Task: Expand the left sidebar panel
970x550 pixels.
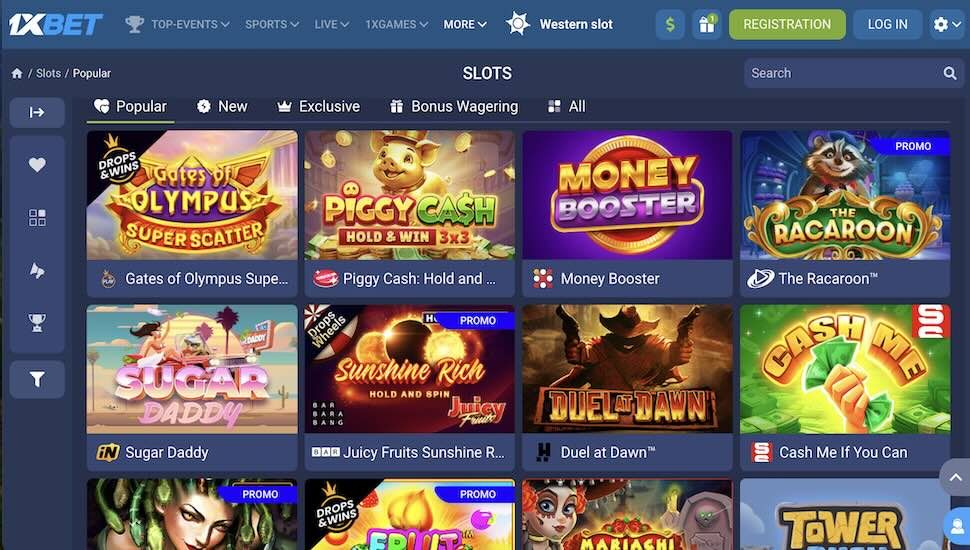Action: click(x=37, y=112)
